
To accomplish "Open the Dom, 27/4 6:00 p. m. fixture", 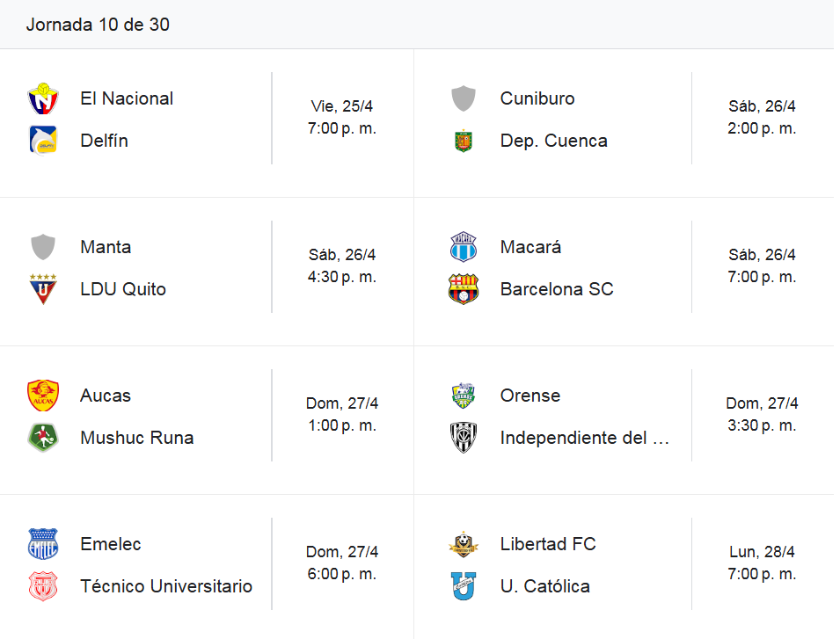I will tap(342, 563).
